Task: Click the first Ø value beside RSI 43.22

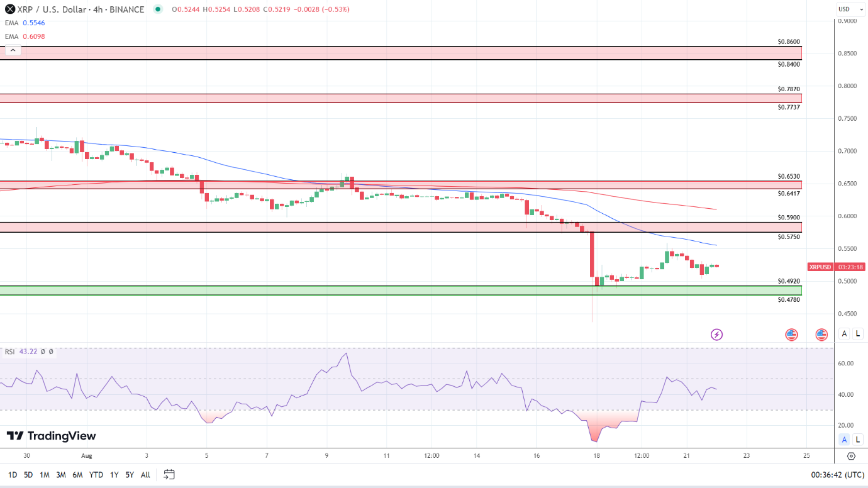Action: pyautogui.click(x=43, y=352)
